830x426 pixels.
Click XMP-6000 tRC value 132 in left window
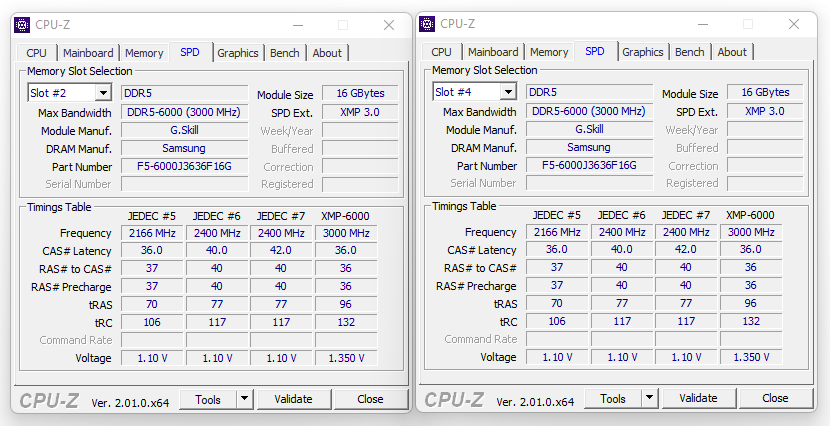coord(346,322)
